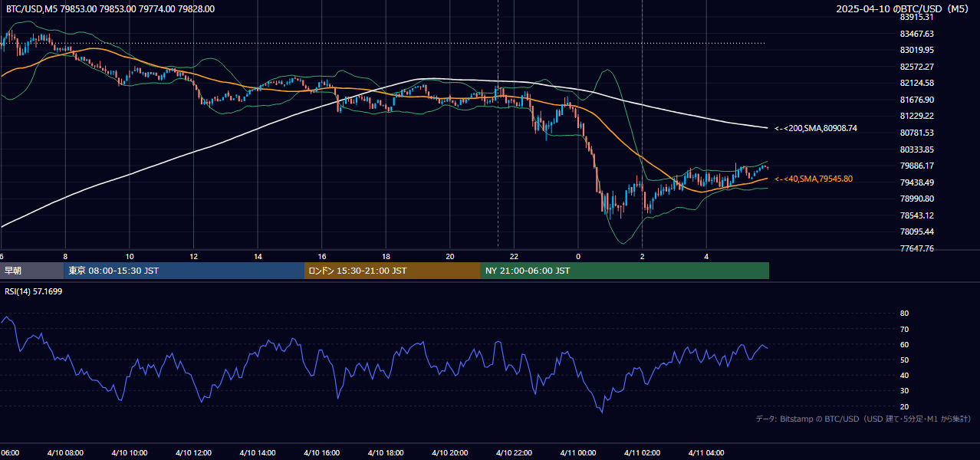
Task: Click the RSI scale value 50
Action: coord(904,360)
